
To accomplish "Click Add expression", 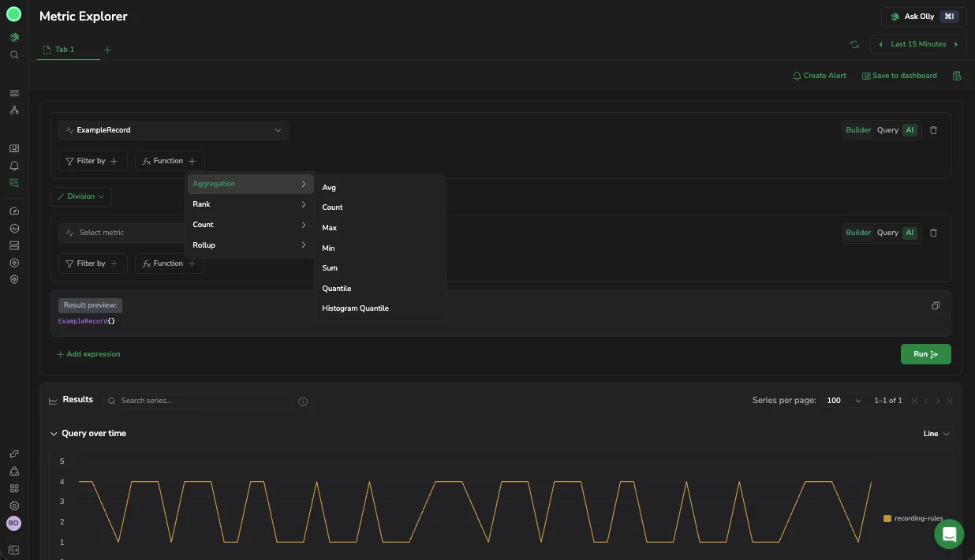I will (88, 354).
